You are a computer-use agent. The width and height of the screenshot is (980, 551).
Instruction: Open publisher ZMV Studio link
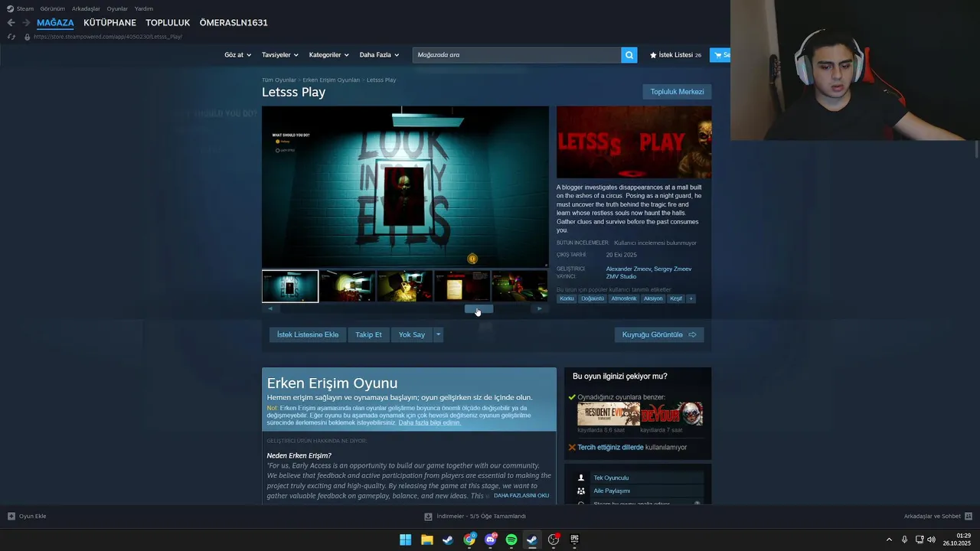point(621,276)
